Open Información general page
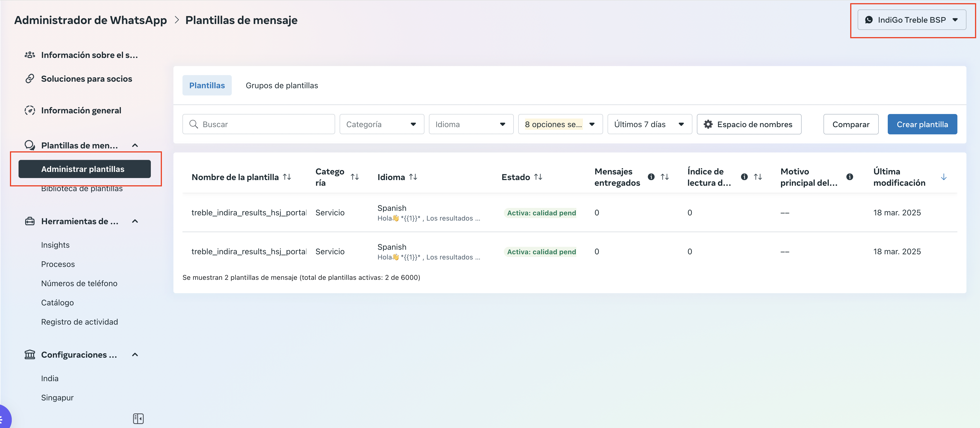This screenshot has width=980, height=428. 81,110
